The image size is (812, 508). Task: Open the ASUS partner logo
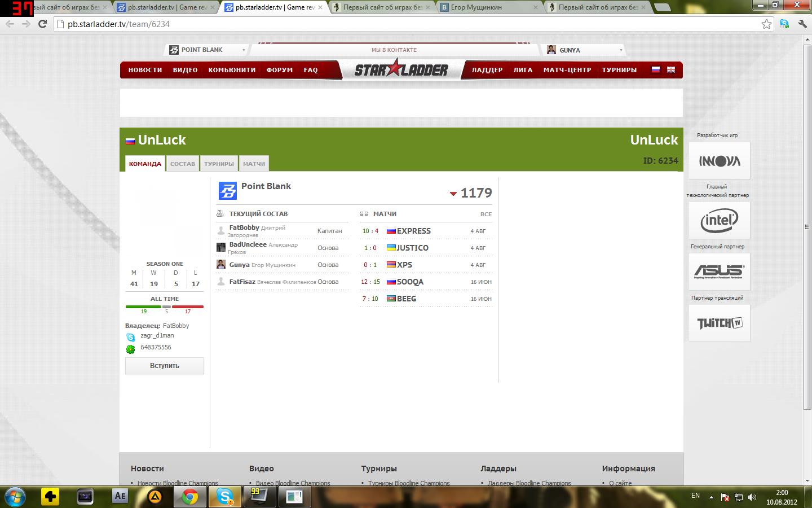[720, 271]
